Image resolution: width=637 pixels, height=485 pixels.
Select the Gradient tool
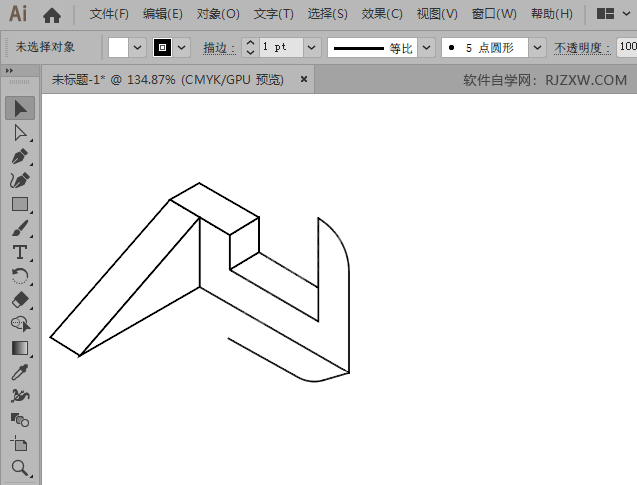tap(20, 348)
